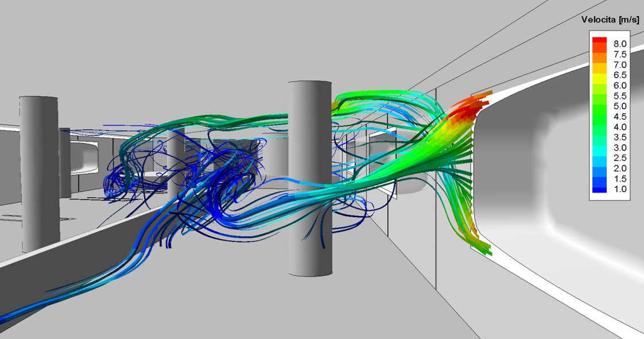Pick the green 4.5 legend color band
644x339 pixels.
tap(599, 116)
